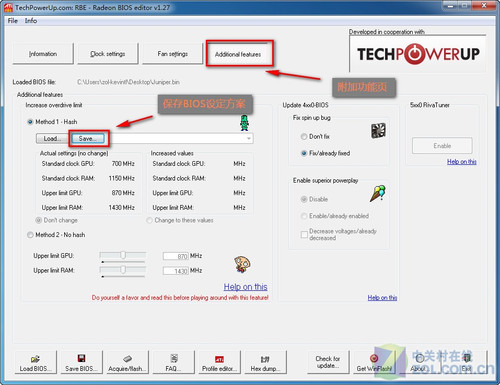
Task: Open the Info menu
Action: (31, 21)
